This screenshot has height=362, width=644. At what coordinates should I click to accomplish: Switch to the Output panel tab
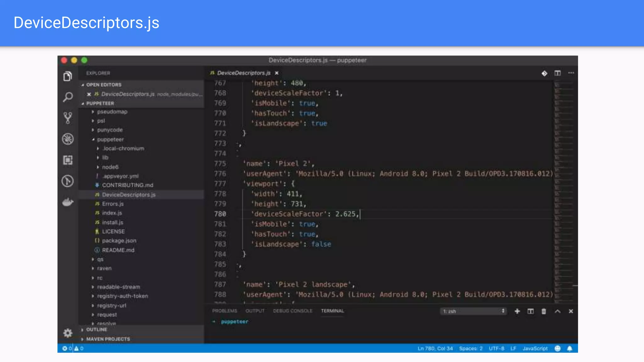[x=255, y=311]
